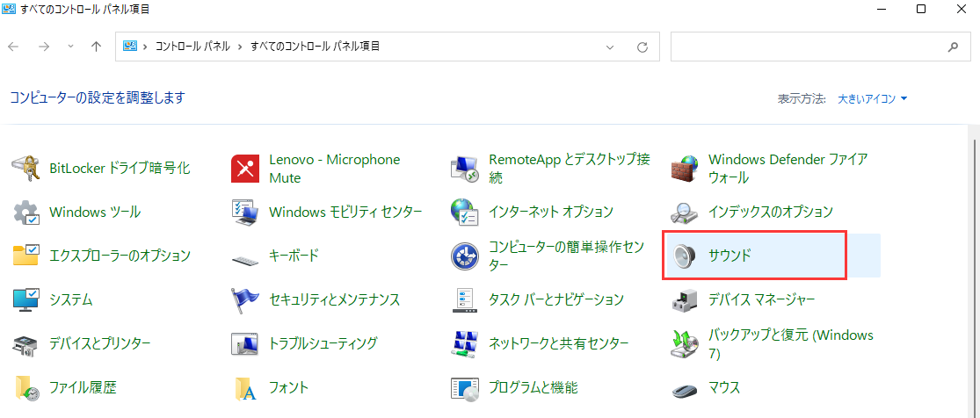Open the Windows モビリティ センター icon

click(x=245, y=212)
